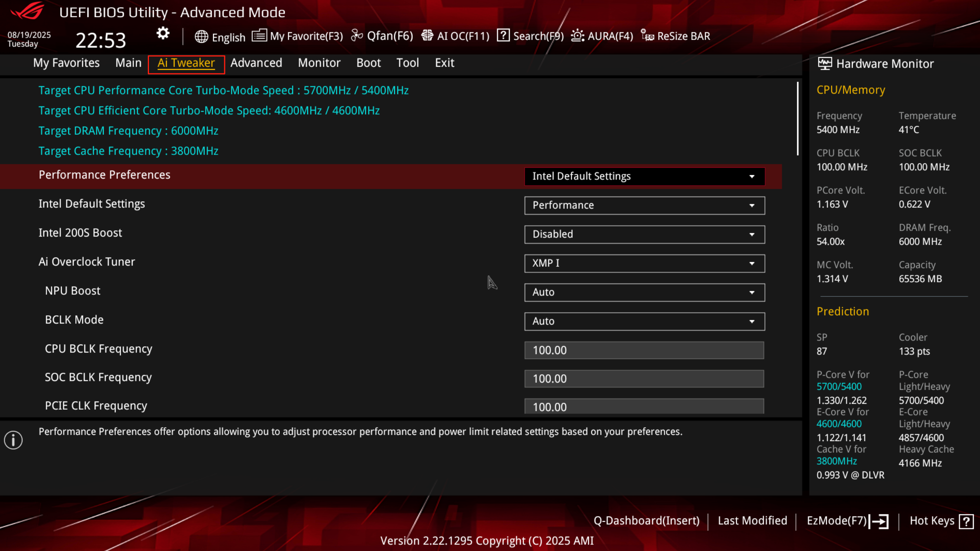This screenshot has width=980, height=551.
Task: Select the Ai Tweaker tab
Action: [x=186, y=63]
